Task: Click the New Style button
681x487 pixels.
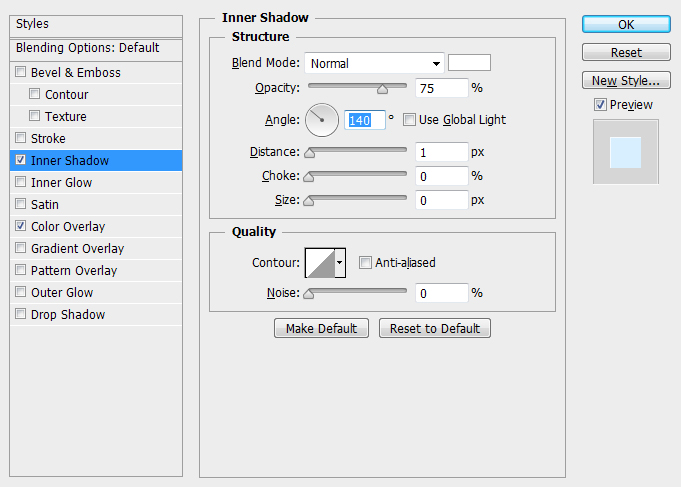Action: 625,80
